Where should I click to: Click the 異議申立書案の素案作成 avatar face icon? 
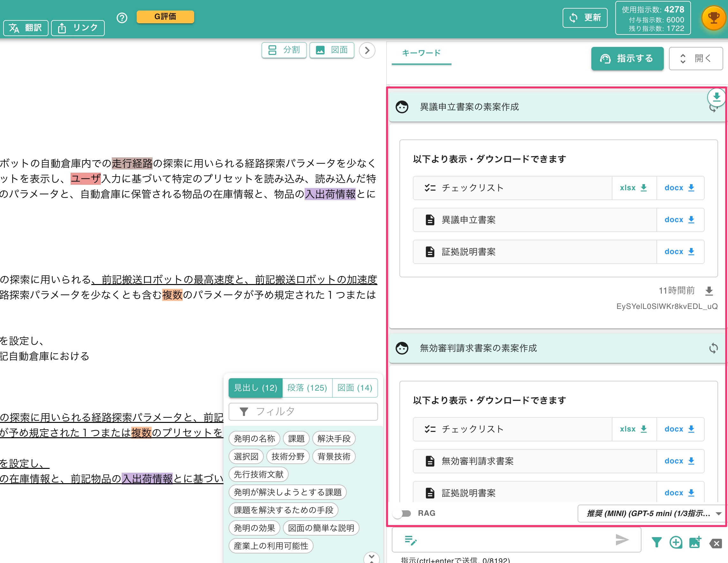point(402,107)
